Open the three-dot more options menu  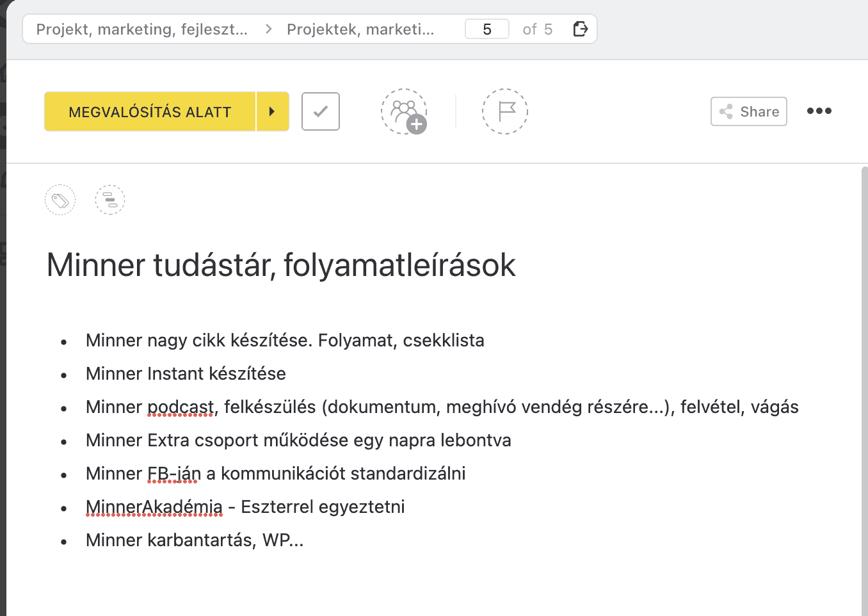pos(819,111)
